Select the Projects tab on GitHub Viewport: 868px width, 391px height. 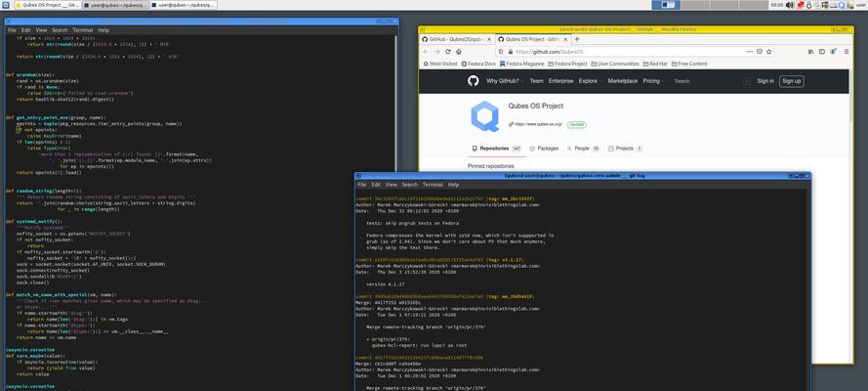click(x=625, y=149)
